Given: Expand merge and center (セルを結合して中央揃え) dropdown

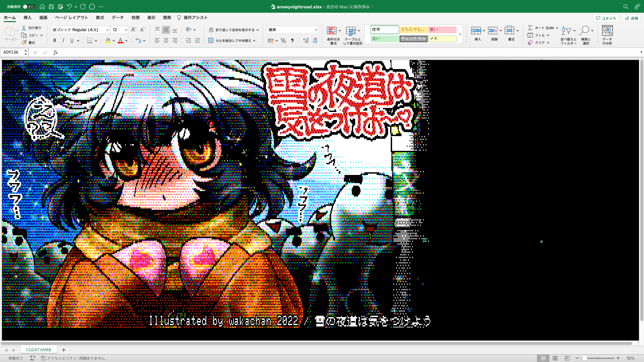Looking at the screenshot, I should pos(254,41).
